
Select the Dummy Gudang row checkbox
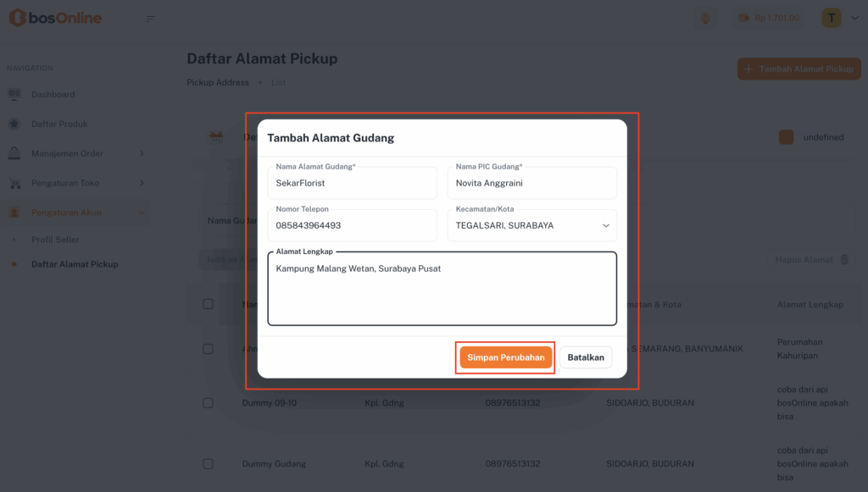coord(208,464)
